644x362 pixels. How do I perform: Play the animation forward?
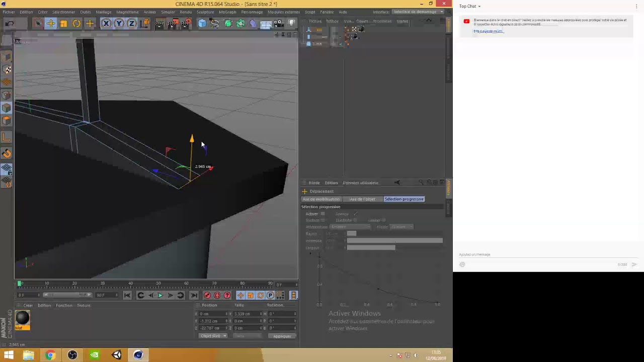point(160,296)
